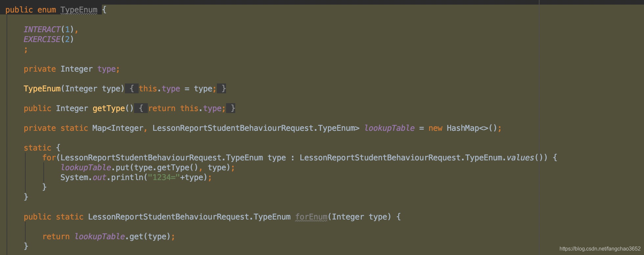
Task: Click the number 1 inside INTERACT(1)
Action: [67, 30]
